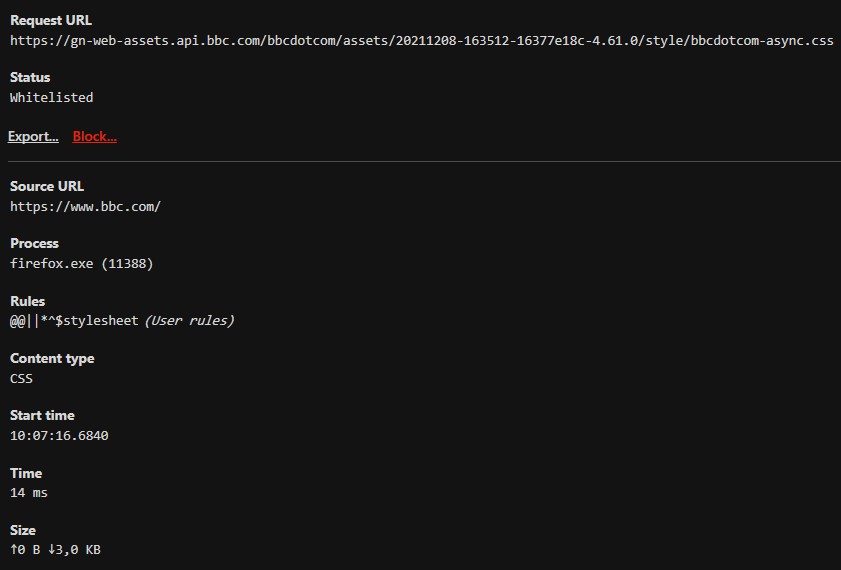The image size is (841, 570).
Task: Click the Whitelisted status value
Action: [51, 98]
